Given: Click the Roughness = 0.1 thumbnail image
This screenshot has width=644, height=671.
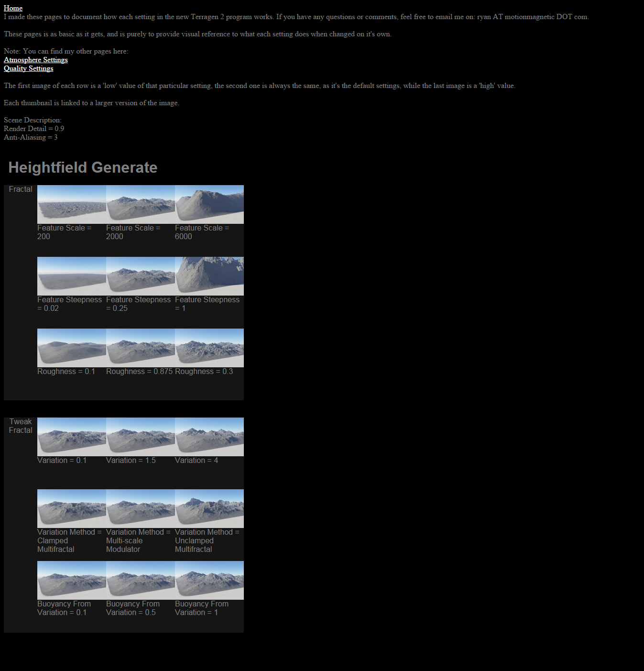Looking at the screenshot, I should point(72,348).
